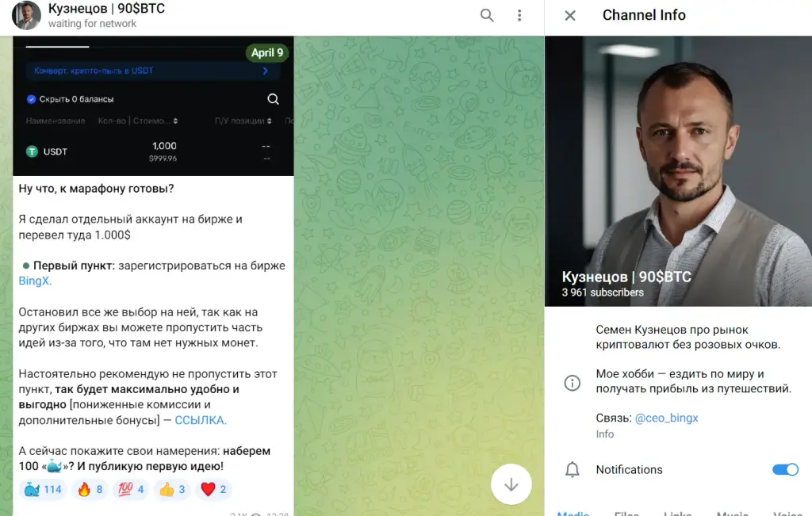Switch to the Music tab
Image resolution: width=812 pixels, height=516 pixels.
click(x=732, y=514)
